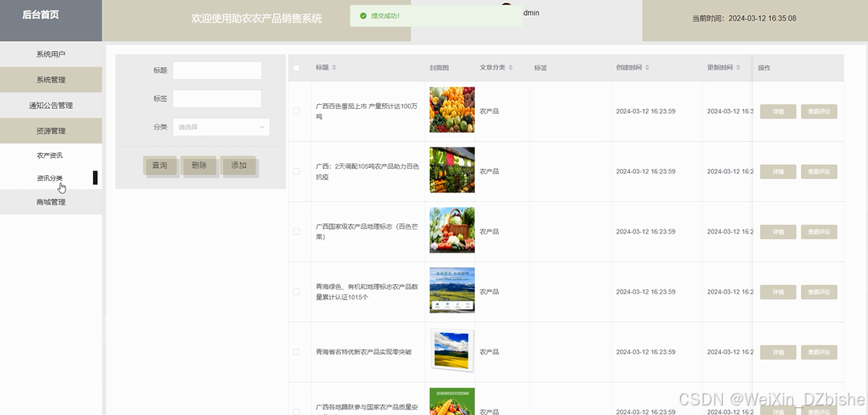Screen dimensions: 868x415
Task: Click the 删除 button
Action: [200, 166]
